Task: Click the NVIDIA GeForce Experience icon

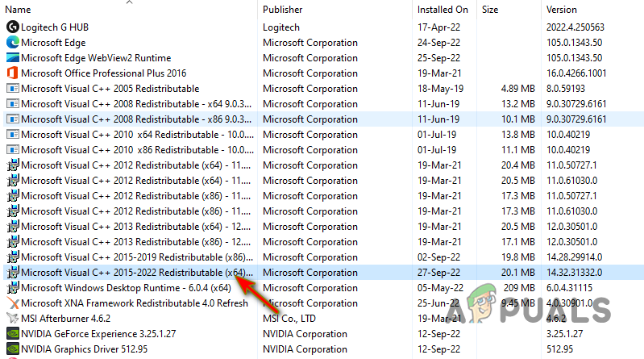Action: pyautogui.click(x=13, y=333)
